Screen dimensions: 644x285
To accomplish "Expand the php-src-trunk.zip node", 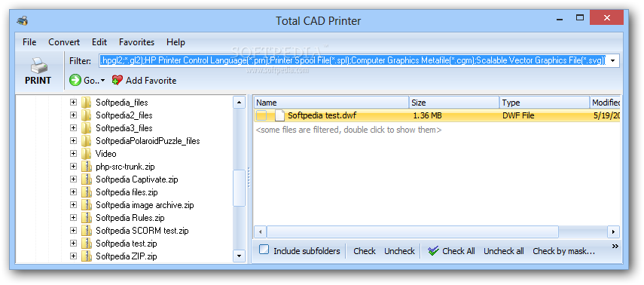I will (73, 167).
